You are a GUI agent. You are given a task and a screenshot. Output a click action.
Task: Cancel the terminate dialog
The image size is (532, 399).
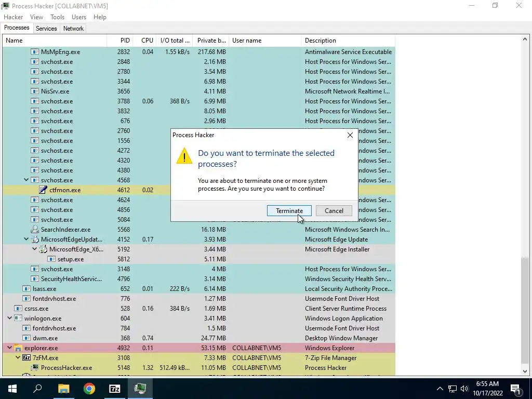(x=334, y=211)
